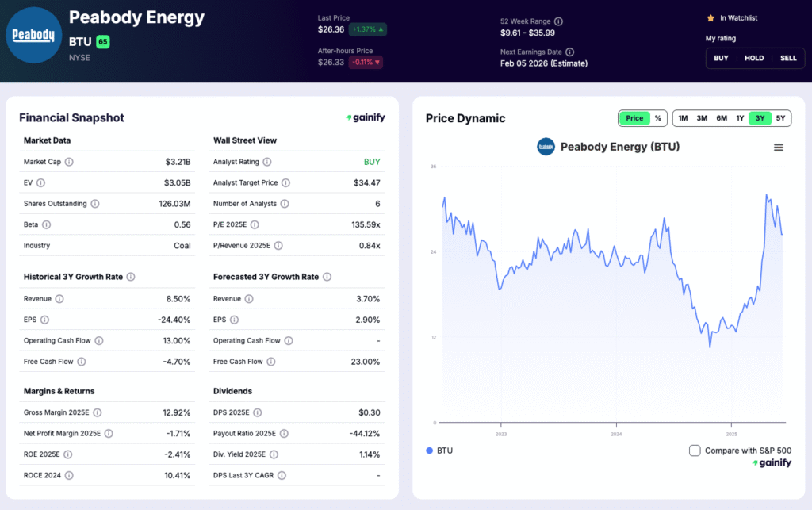
Task: Click the 52 Week Range info icon
Action: [558, 21]
